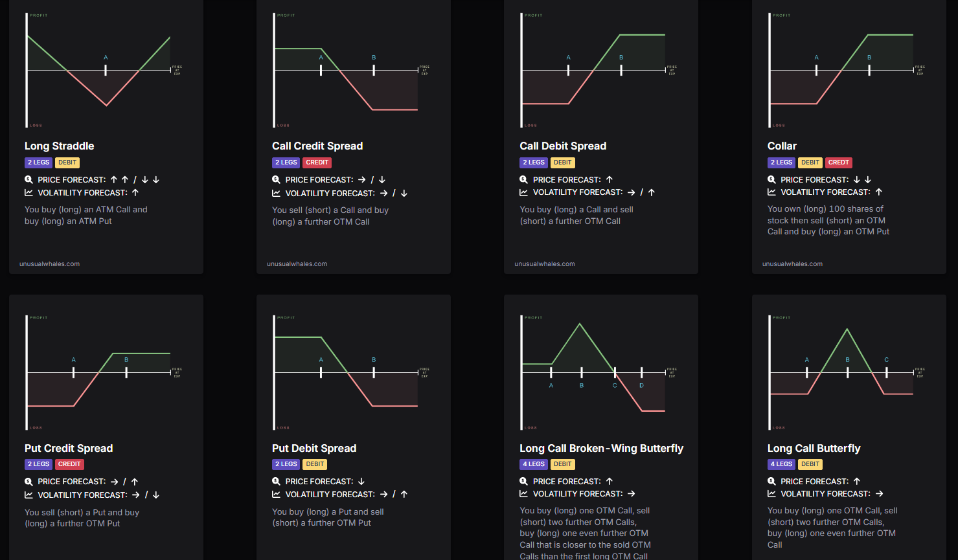958x560 pixels.
Task: Click the magnifier icon in Long Call Butterfly card
Action: coord(771,482)
